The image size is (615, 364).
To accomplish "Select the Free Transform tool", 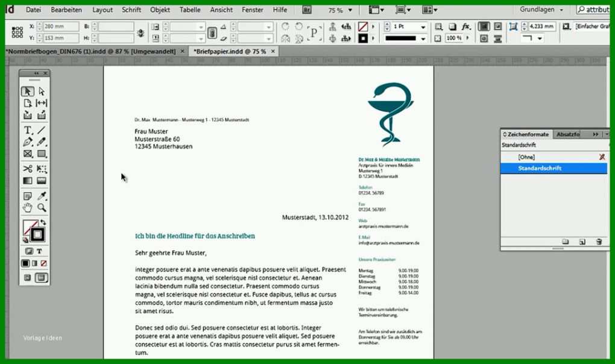I will [42, 169].
